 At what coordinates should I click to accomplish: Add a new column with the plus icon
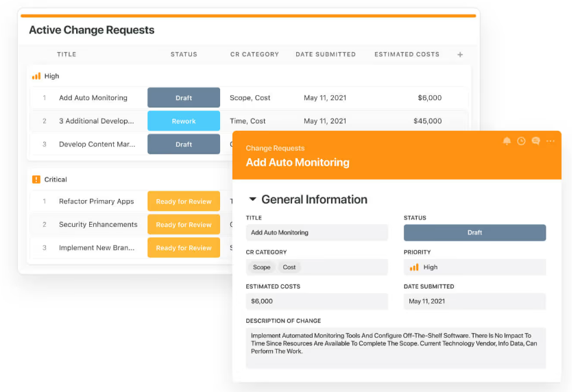(460, 55)
